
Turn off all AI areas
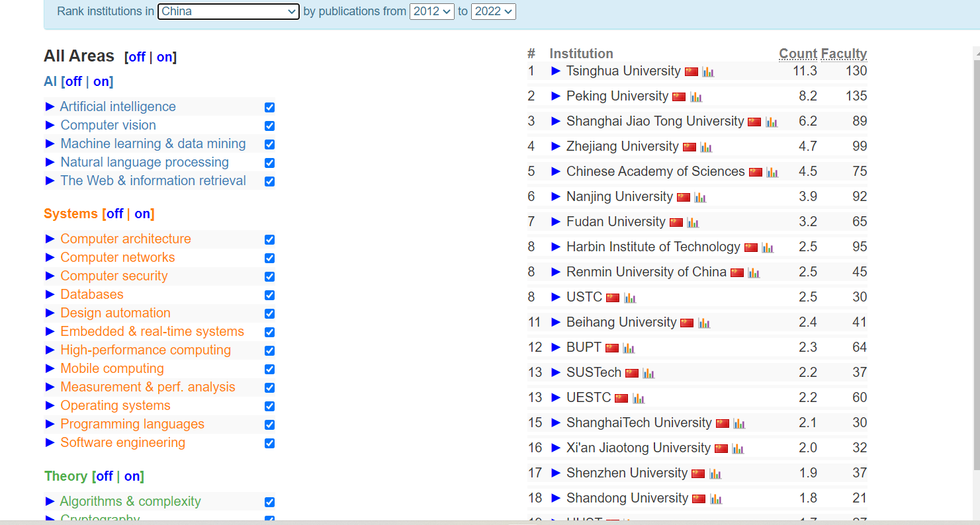click(x=73, y=81)
